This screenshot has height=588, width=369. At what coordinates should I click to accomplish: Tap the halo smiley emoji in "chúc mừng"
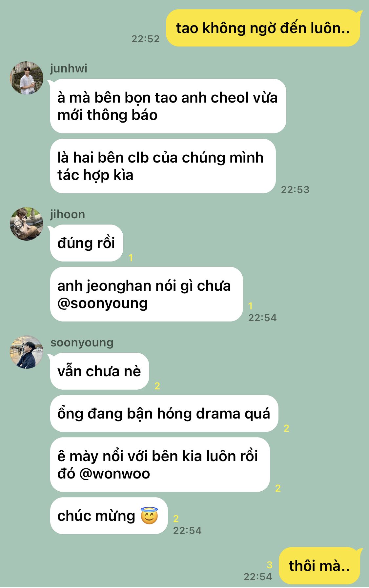(x=149, y=516)
